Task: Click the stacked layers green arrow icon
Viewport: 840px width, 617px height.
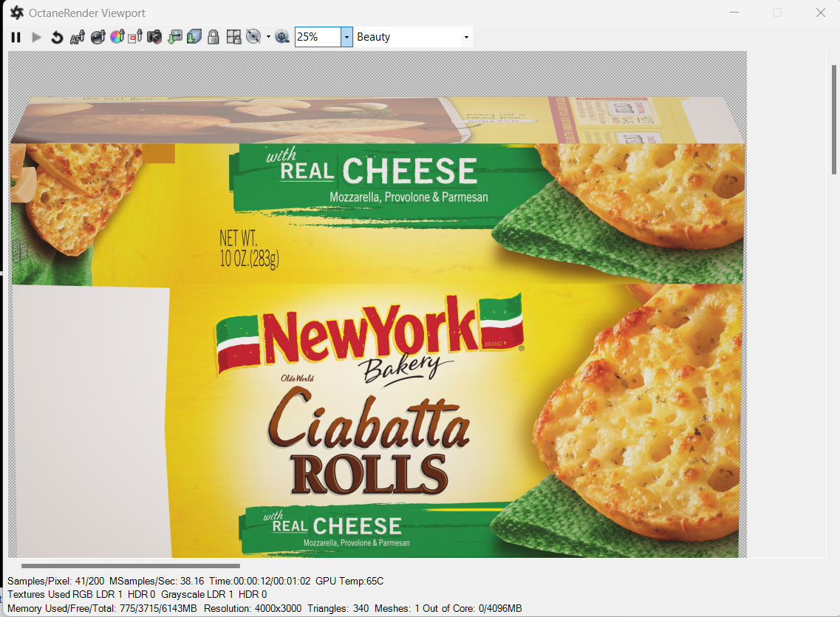Action: point(194,37)
